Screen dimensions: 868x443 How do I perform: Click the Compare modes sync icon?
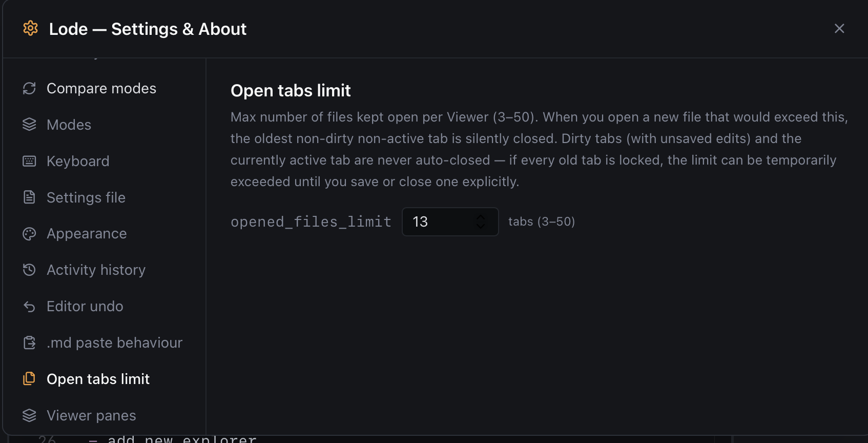tap(29, 88)
